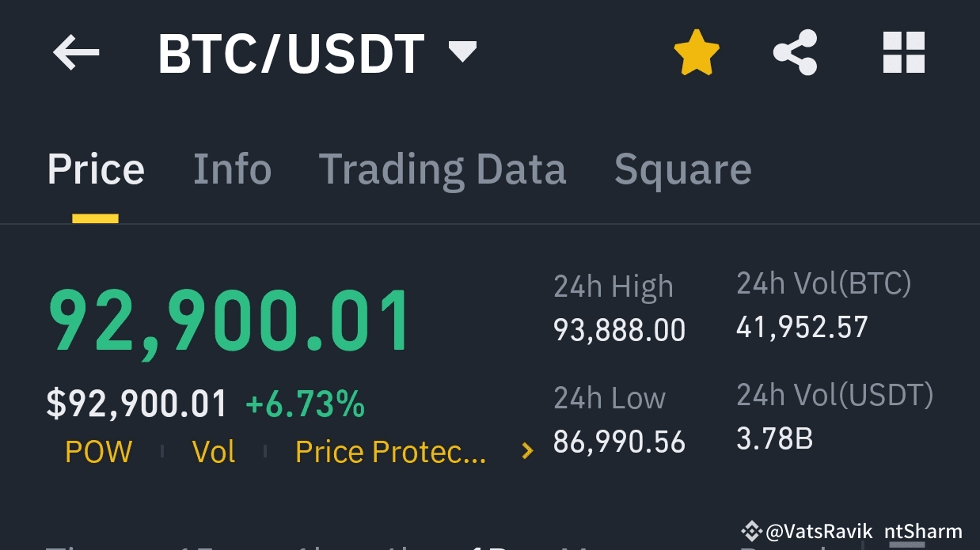Switch to the Trading Data tab
Viewport: 980px width, 550px height.
tap(443, 169)
